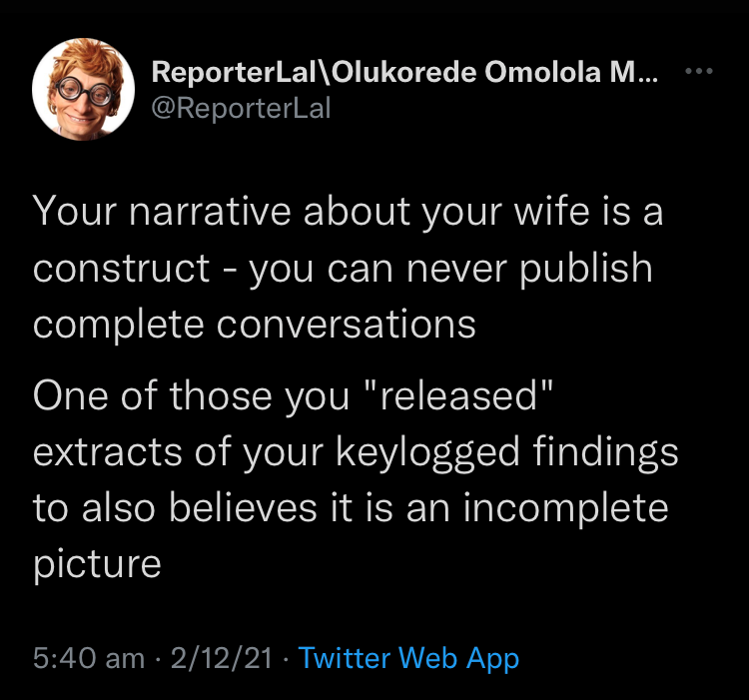Click the truncated "M..." end of display name
The height and width of the screenshot is (700, 749).
point(638,73)
